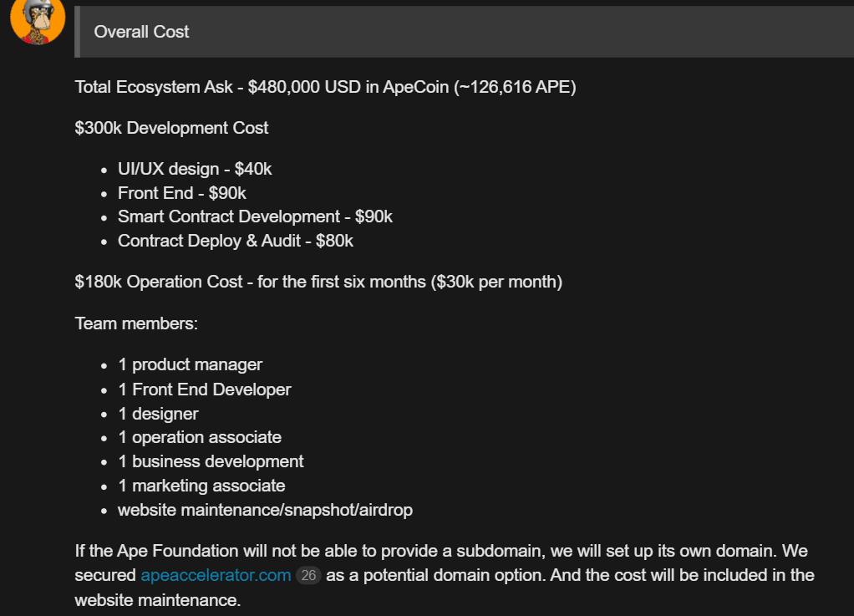Image resolution: width=854 pixels, height=616 pixels.
Task: Click the 1 business development item
Action: click(x=211, y=462)
